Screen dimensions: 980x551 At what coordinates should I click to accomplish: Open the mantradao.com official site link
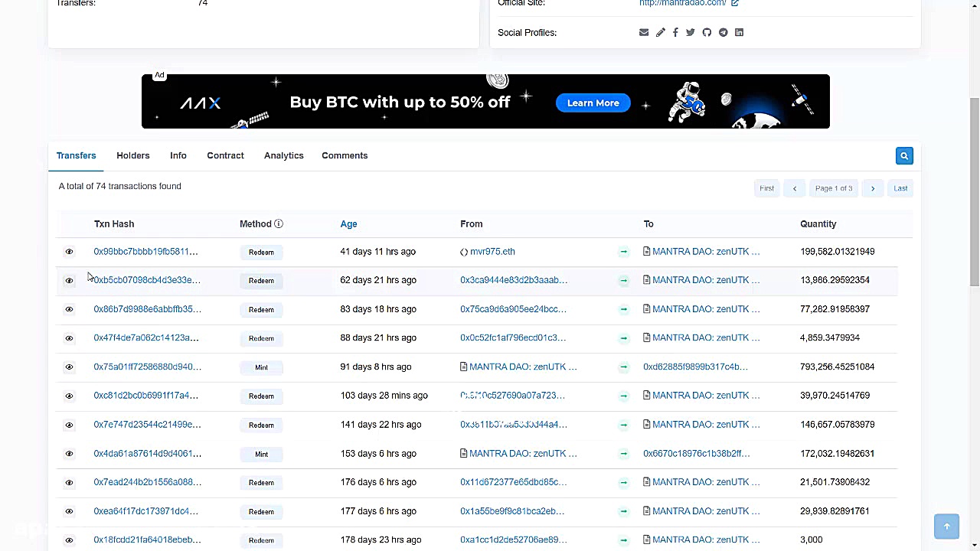682,3
